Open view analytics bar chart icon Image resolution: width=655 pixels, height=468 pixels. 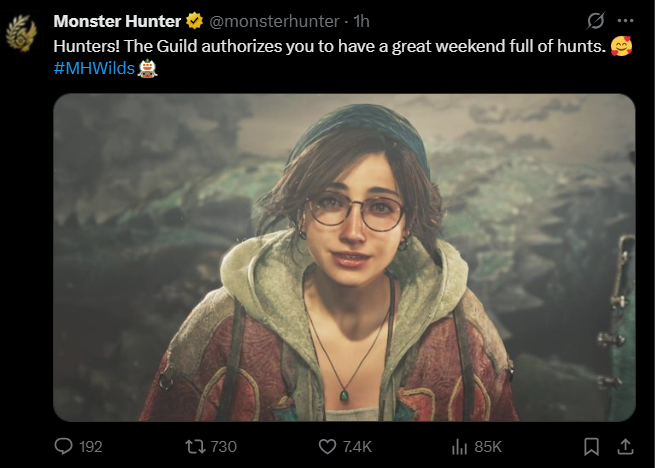click(x=461, y=446)
